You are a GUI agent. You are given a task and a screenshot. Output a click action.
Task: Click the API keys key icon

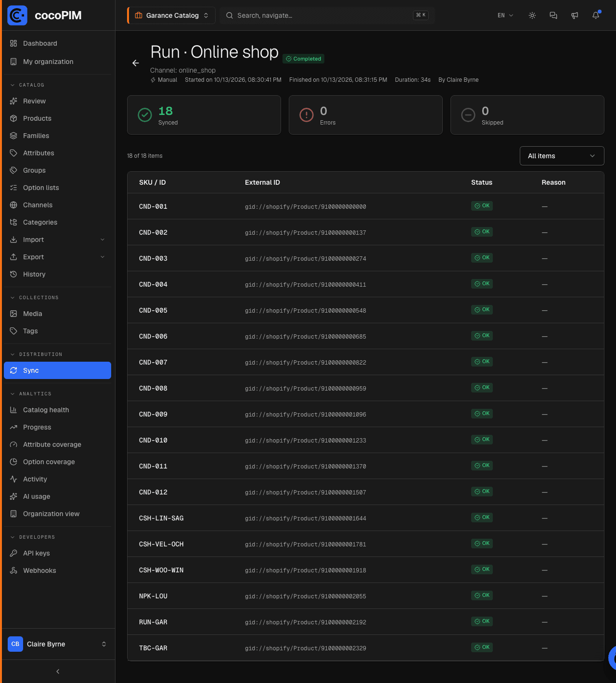13,553
